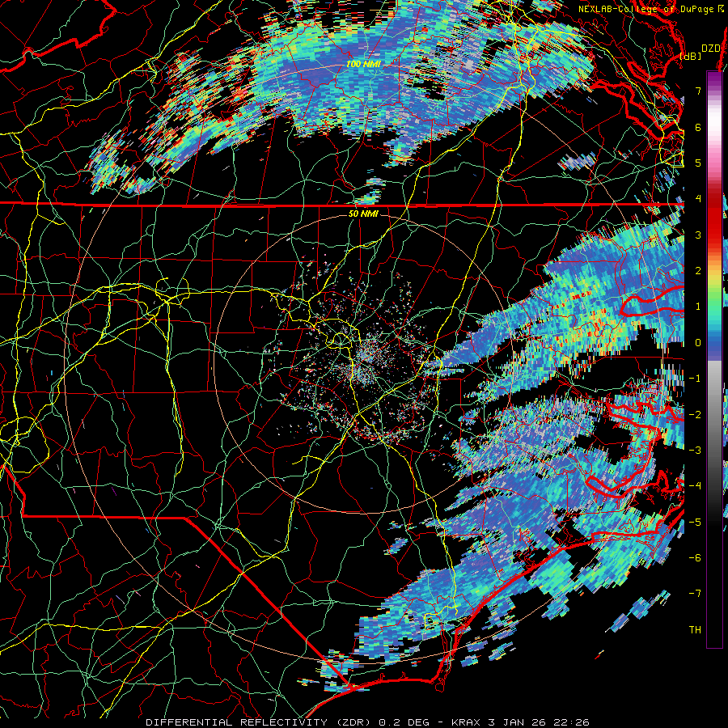Viewport: 728px width, 728px height.
Task: Click the 100 NMI range ring label
Action: coord(363,64)
